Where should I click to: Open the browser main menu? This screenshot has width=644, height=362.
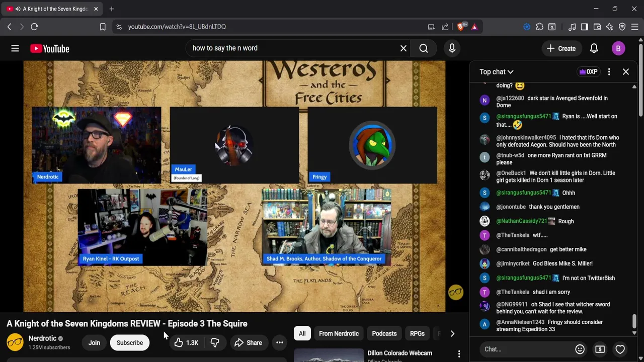coord(634,27)
